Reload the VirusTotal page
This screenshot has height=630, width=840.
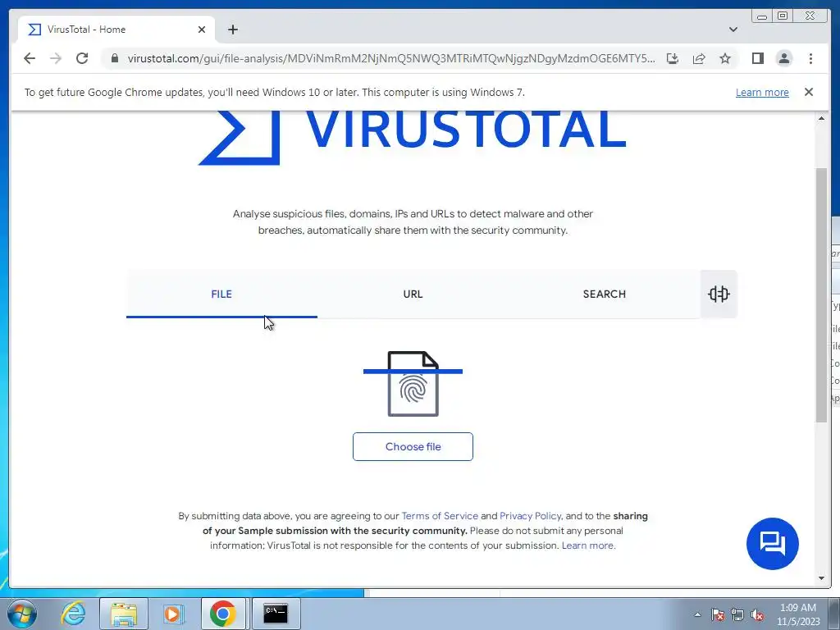(x=82, y=58)
